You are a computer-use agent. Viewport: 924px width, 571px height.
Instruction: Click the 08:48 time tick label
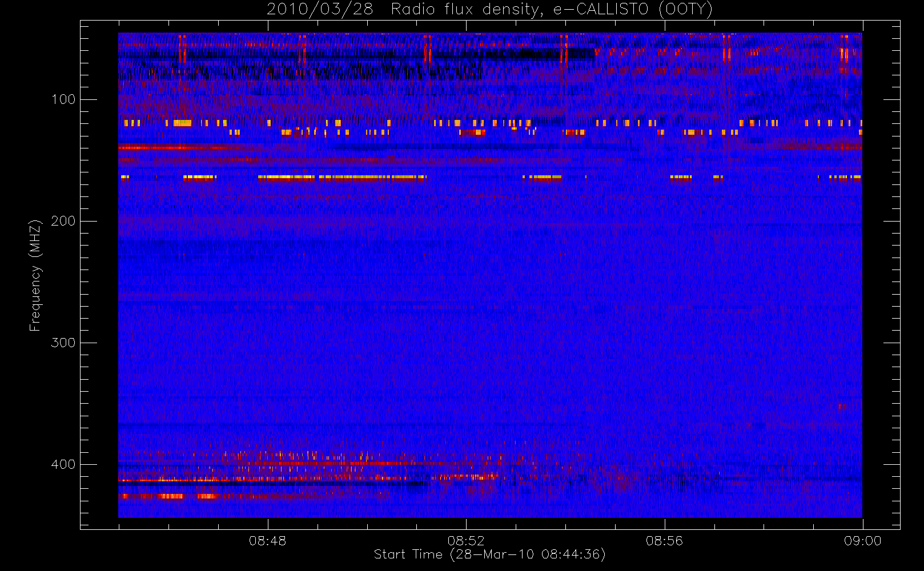tap(267, 541)
